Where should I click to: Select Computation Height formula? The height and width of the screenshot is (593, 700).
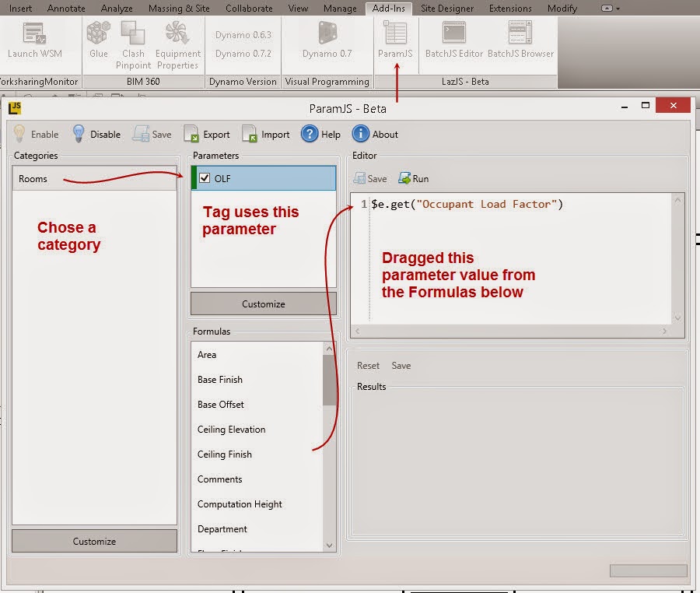pos(257,504)
